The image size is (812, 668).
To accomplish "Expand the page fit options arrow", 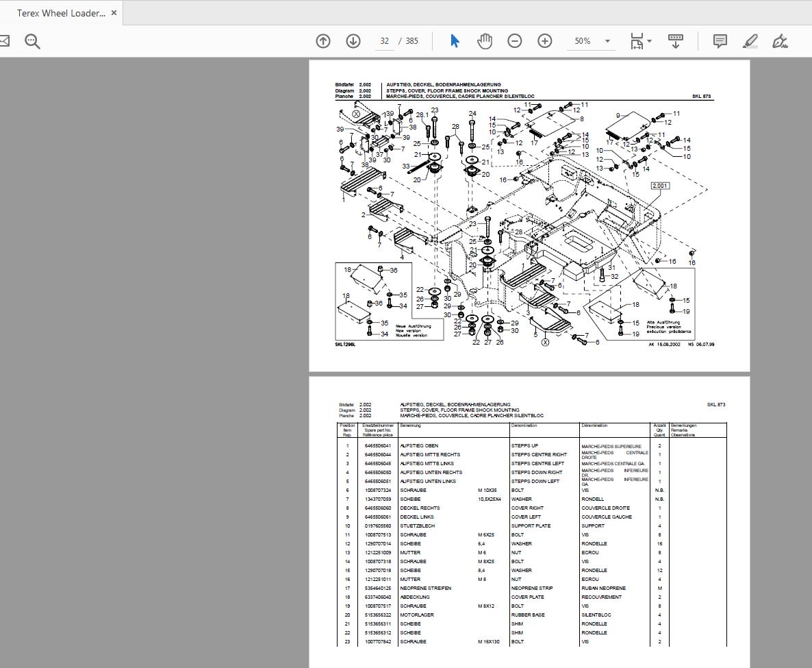I will [x=649, y=41].
